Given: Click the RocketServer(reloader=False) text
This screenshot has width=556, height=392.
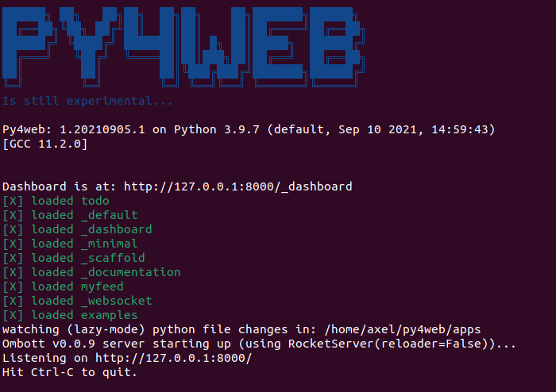Looking at the screenshot, I should click(x=405, y=344).
